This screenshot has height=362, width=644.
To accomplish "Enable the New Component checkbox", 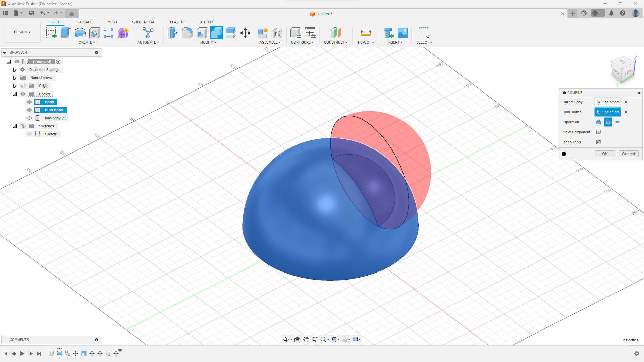I will (598, 132).
